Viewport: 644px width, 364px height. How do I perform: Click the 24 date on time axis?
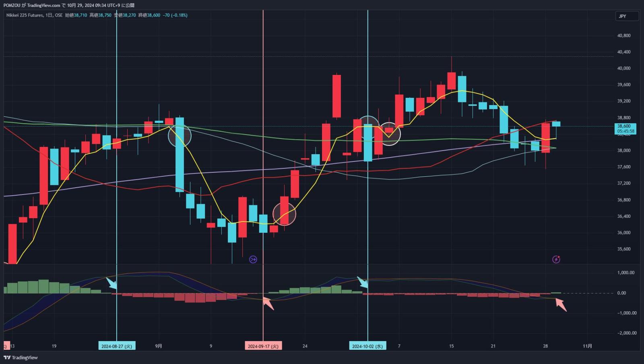(305, 346)
